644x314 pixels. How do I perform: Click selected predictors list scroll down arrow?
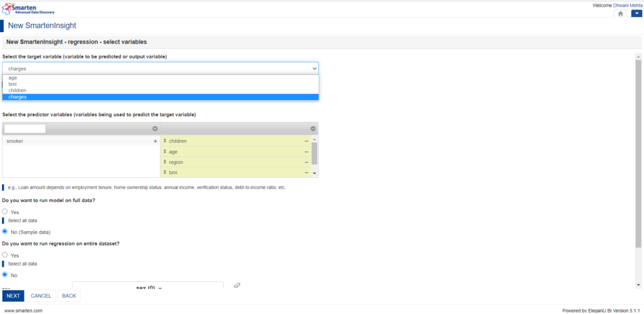pos(314,173)
